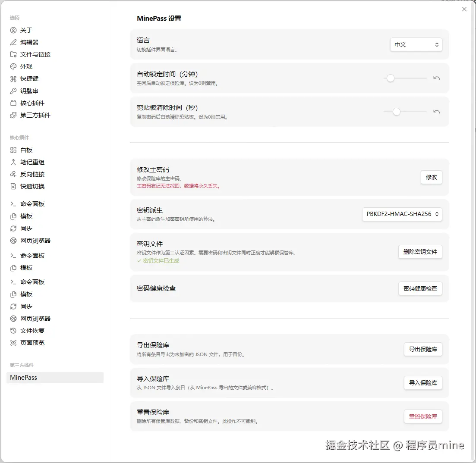Click the 空闲后自动锁定保险库 description
Screen dimensions: 476x463
(177, 83)
